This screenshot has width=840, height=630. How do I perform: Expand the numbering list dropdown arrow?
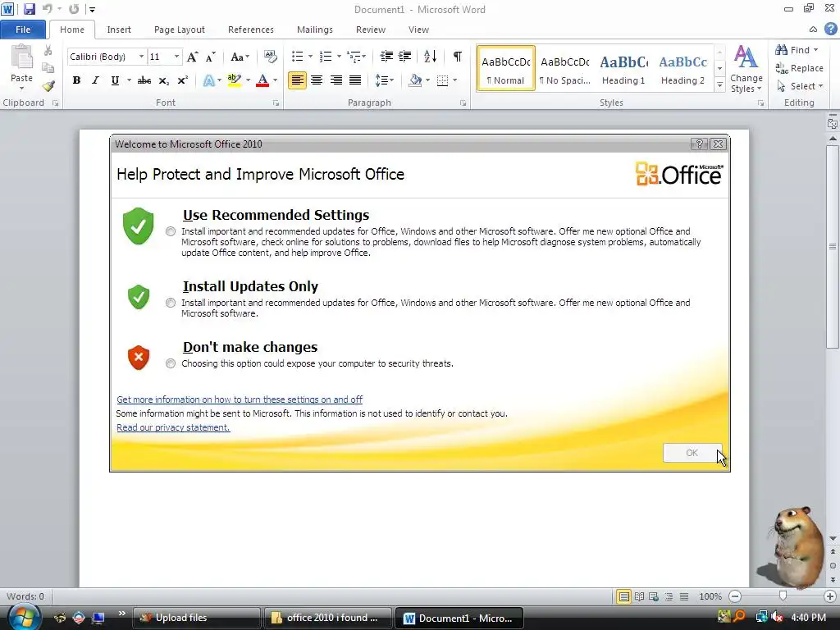pos(339,57)
